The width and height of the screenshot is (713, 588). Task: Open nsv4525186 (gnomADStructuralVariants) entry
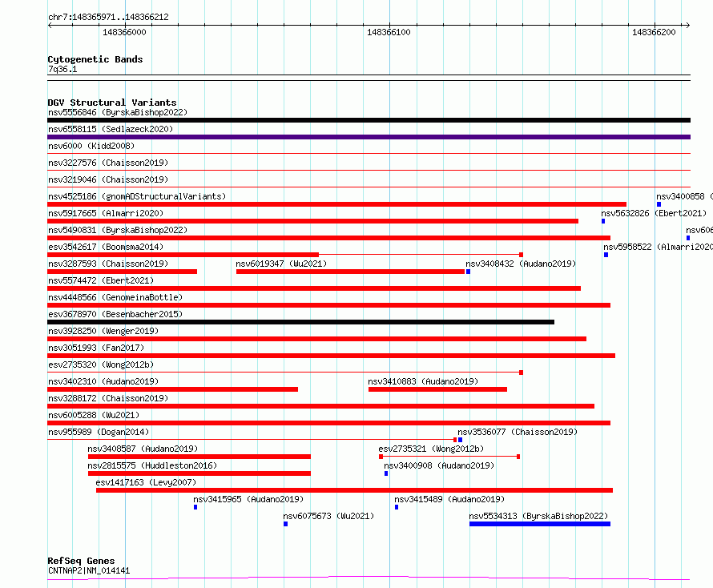[x=137, y=196]
